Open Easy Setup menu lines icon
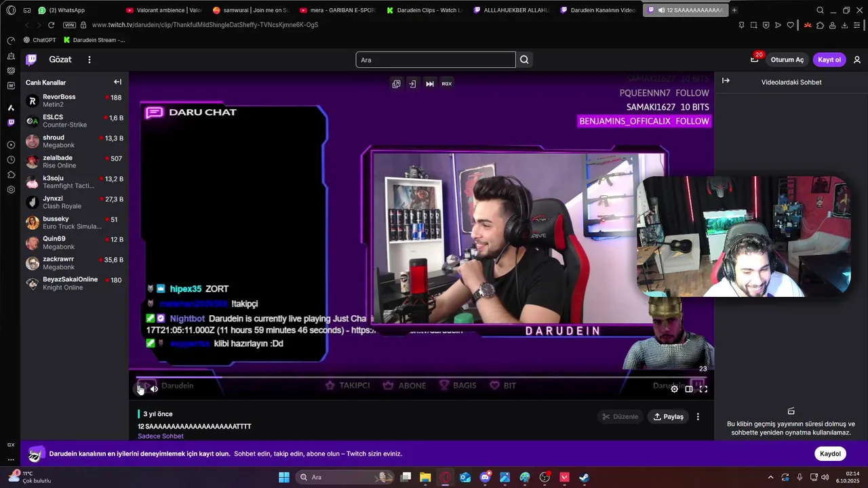Screen dimensions: 868x488 [857, 25]
